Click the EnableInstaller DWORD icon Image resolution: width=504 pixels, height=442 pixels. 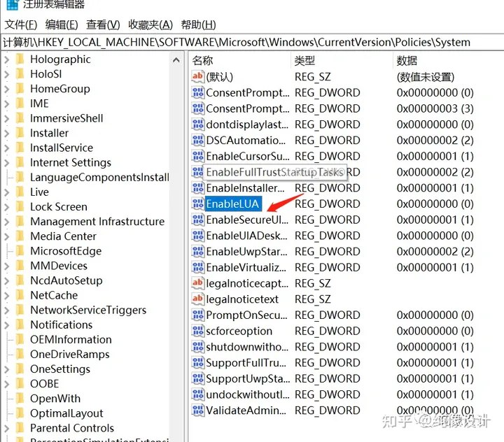pos(197,188)
